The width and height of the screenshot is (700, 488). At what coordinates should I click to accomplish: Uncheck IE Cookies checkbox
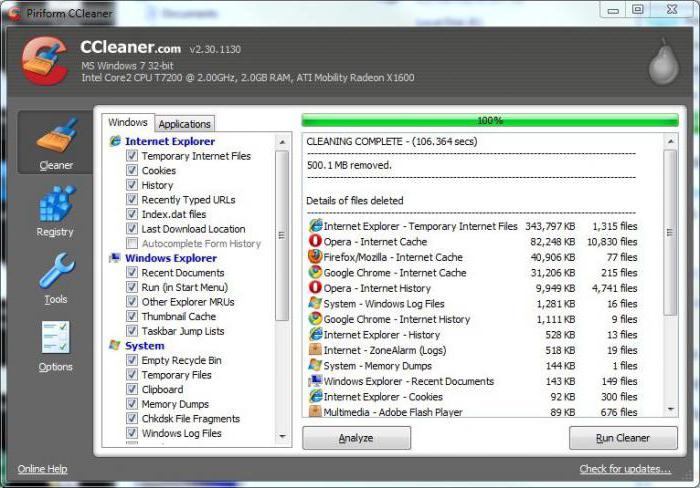click(132, 170)
